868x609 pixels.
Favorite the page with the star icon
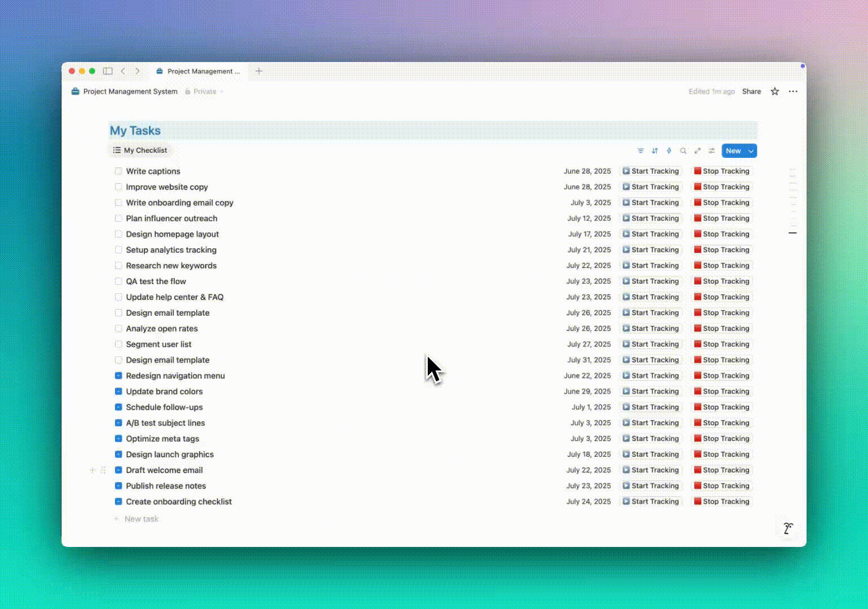[775, 91]
